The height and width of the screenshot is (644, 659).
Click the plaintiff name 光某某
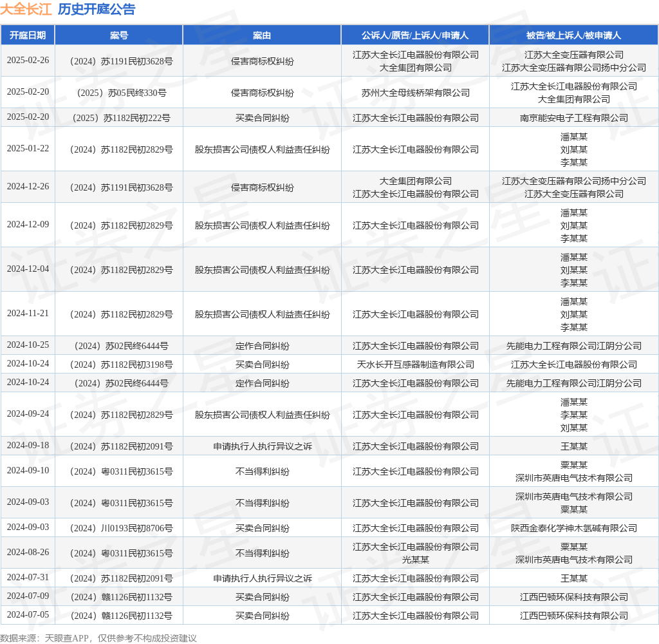pyautogui.click(x=415, y=560)
